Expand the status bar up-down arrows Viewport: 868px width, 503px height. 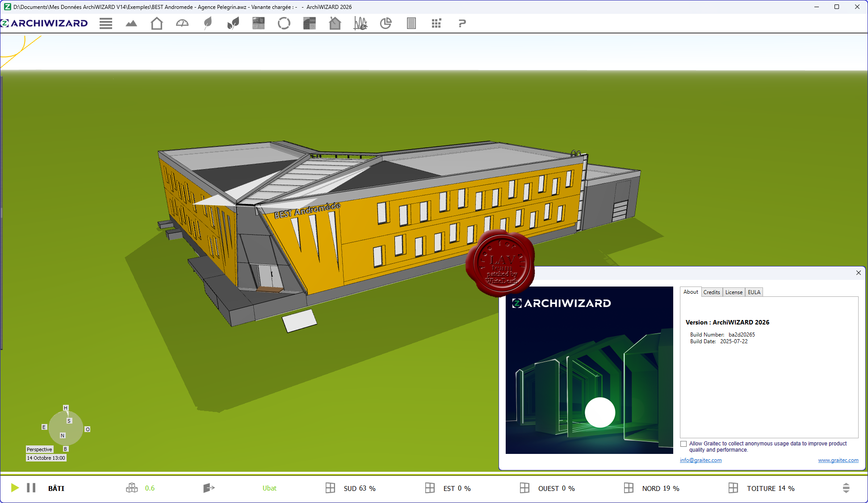coord(846,488)
